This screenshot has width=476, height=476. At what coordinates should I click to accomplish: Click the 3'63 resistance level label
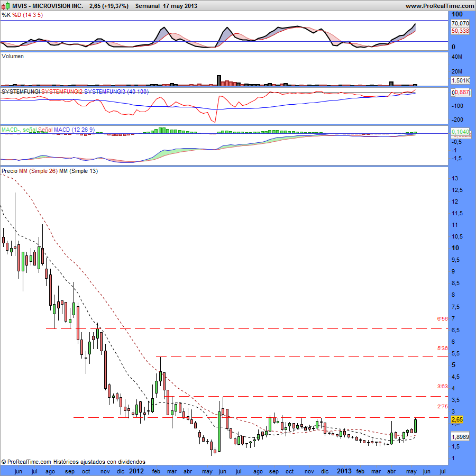coord(442,387)
